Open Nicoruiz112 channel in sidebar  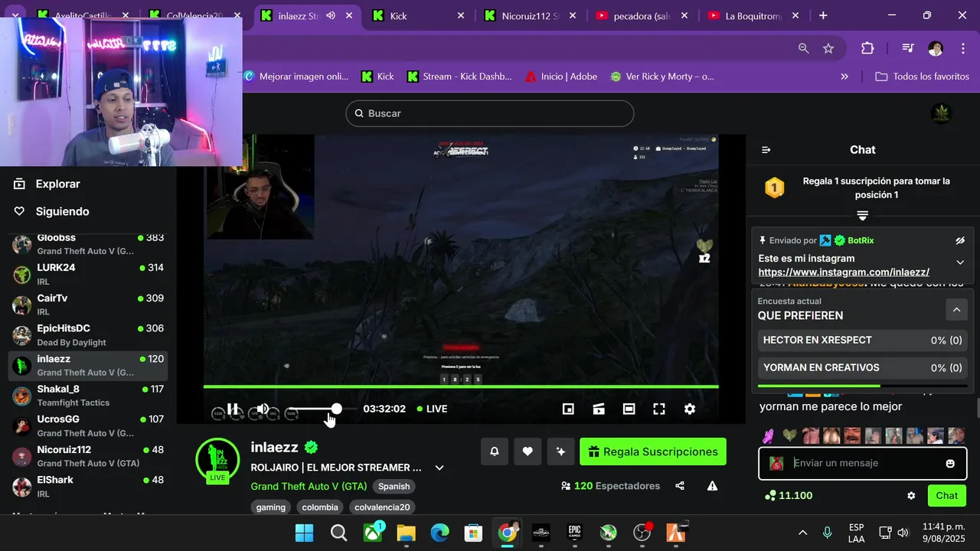[88, 456]
